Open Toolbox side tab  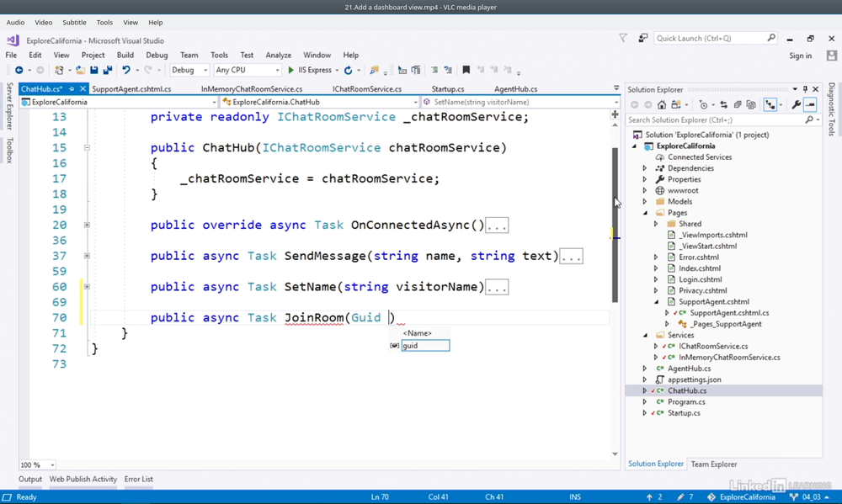pos(9,150)
